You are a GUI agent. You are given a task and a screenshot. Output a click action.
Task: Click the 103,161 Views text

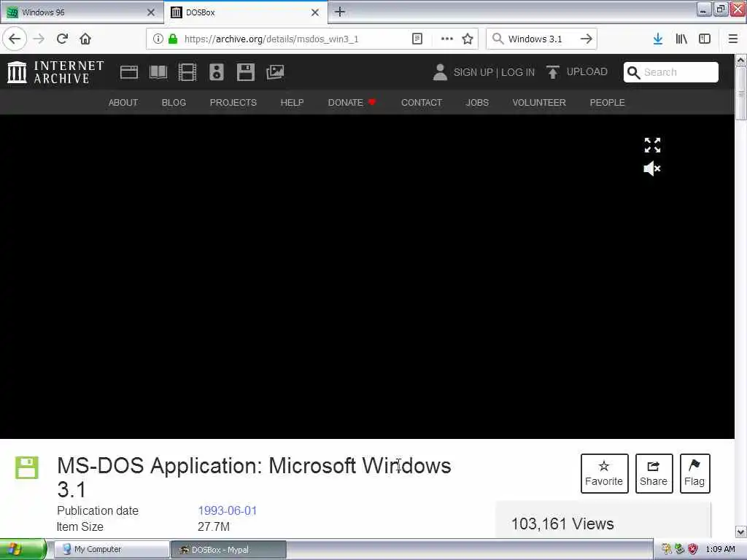[562, 524]
